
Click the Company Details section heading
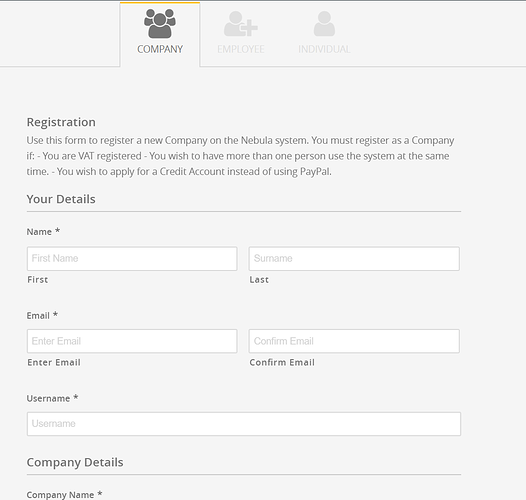(75, 462)
